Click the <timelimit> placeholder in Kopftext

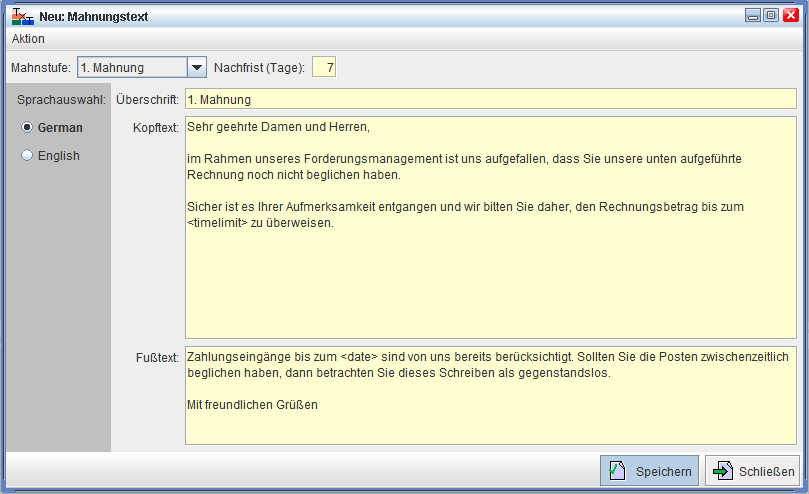click(x=217, y=223)
